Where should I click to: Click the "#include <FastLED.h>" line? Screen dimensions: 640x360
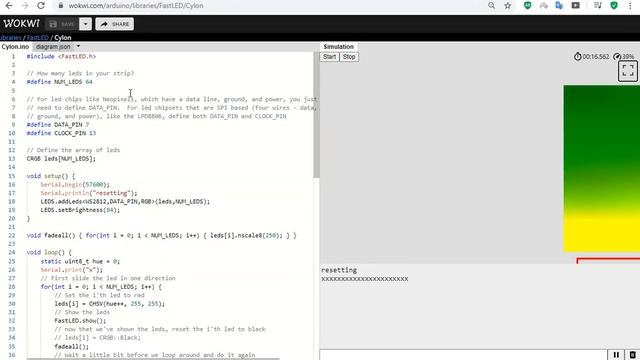61,56
